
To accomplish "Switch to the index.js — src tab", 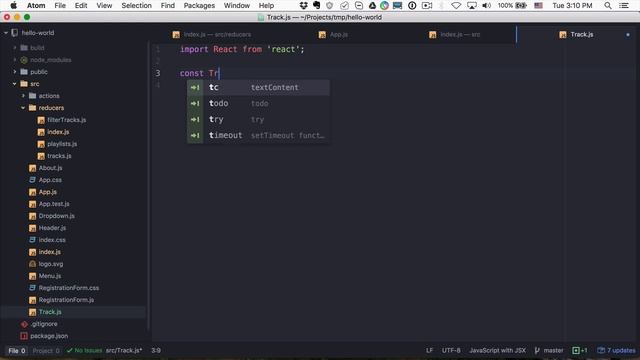I will [x=455, y=35].
